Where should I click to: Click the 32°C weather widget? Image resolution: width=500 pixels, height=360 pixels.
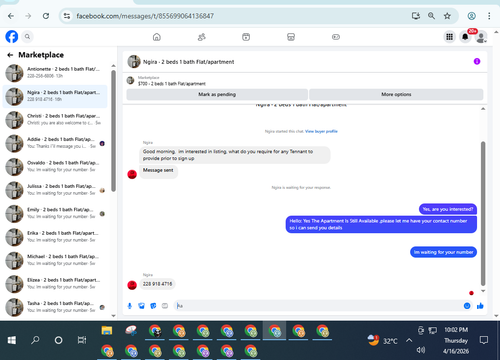click(383, 340)
